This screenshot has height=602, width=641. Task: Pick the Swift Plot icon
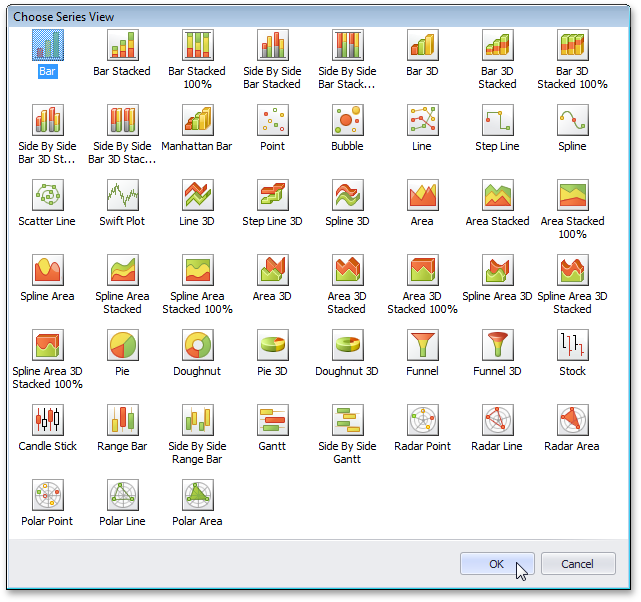(x=123, y=195)
